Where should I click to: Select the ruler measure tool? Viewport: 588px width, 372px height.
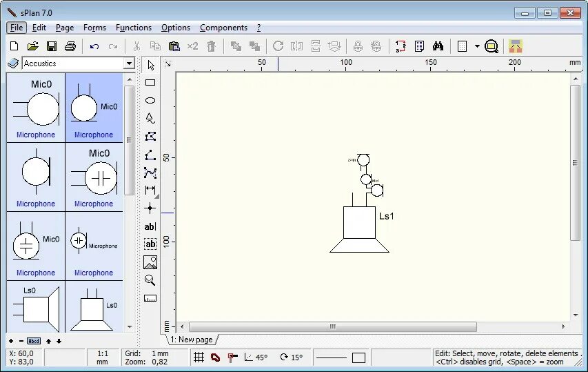coord(150,298)
